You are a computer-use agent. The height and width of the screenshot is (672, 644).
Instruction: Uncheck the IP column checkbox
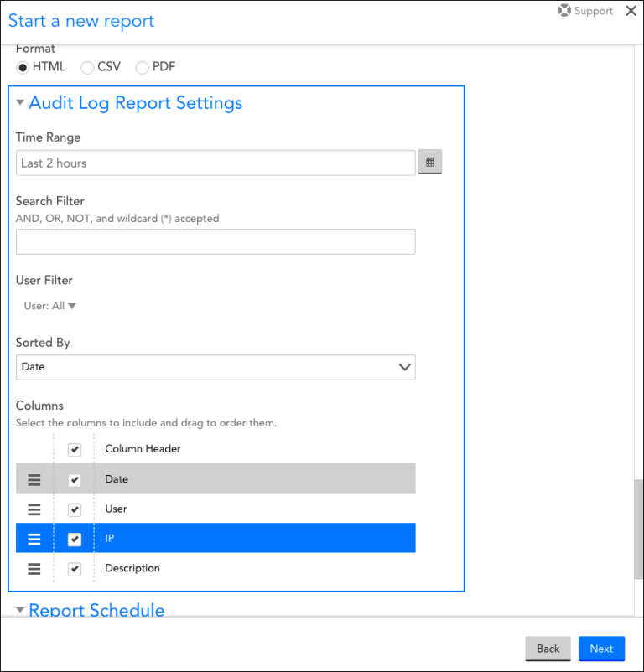[74, 539]
